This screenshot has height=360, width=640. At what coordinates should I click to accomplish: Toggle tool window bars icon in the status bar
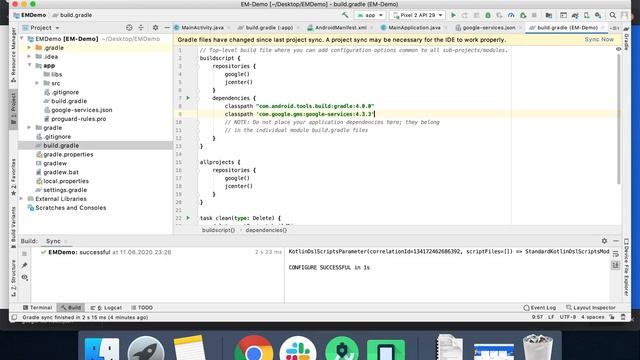pyautogui.click(x=14, y=317)
